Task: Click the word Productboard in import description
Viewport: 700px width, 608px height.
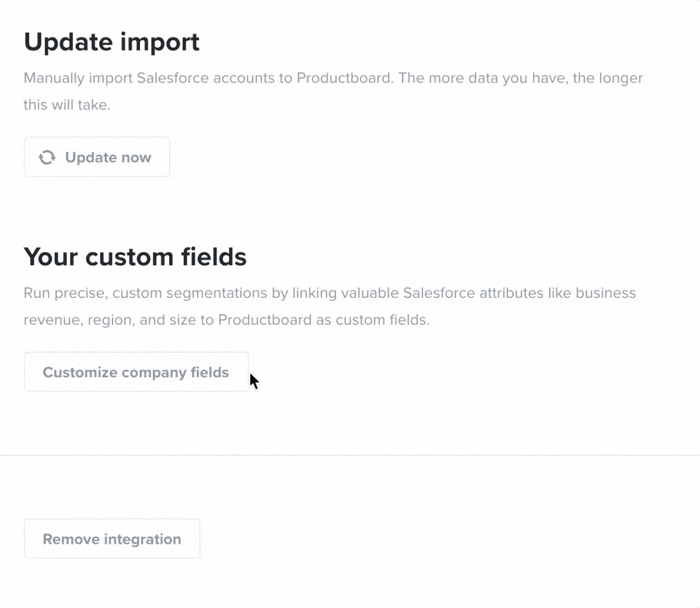Action: click(x=344, y=78)
